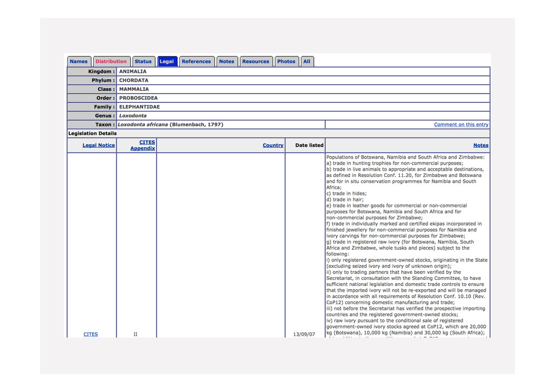This screenshot has width=555, height=392.
Task: Click the Notes column header link
Action: coord(481,145)
